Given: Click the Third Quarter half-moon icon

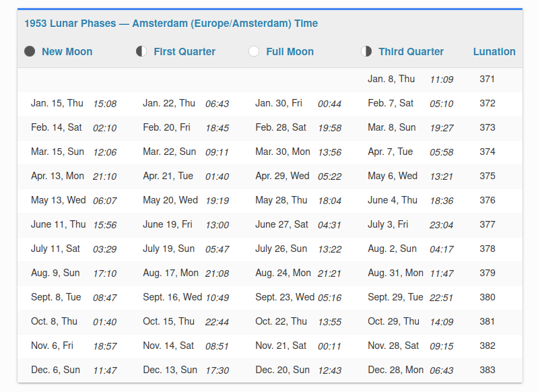Looking at the screenshot, I should click(366, 51).
